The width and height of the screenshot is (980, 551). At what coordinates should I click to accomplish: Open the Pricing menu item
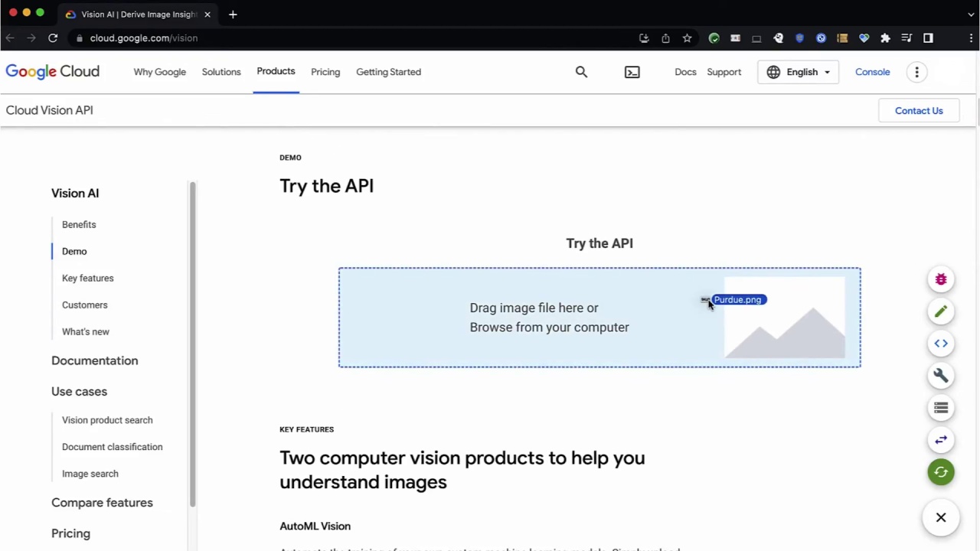click(325, 71)
